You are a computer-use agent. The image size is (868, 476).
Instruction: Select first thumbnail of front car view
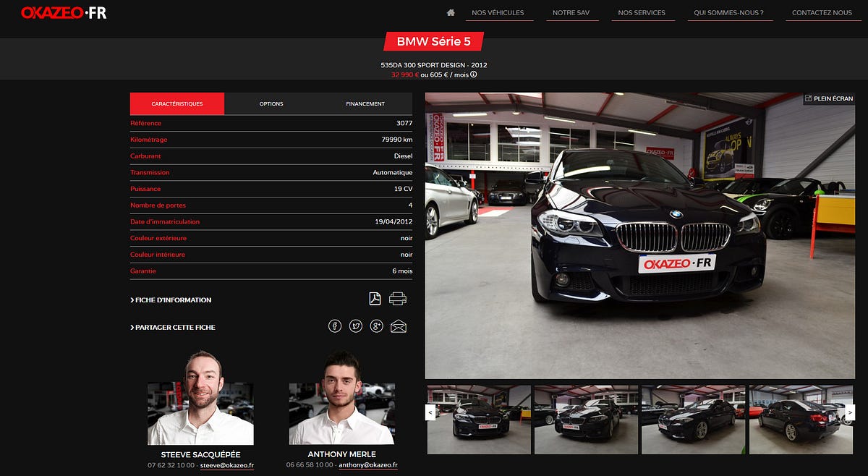point(478,420)
